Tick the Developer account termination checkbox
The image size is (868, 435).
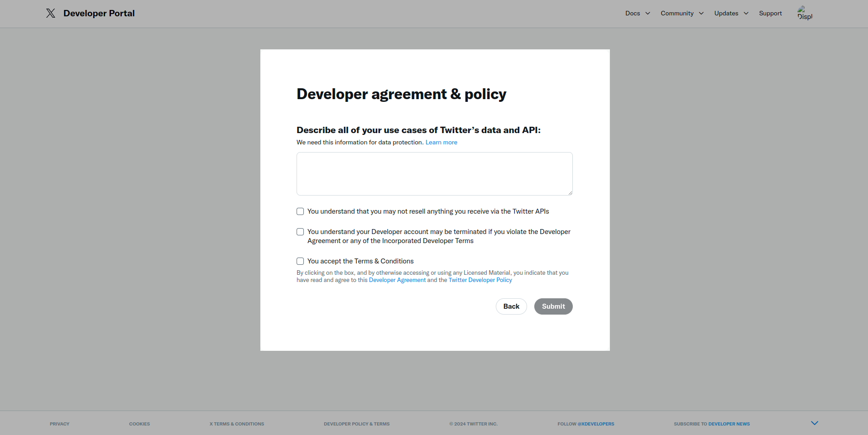pyautogui.click(x=300, y=232)
